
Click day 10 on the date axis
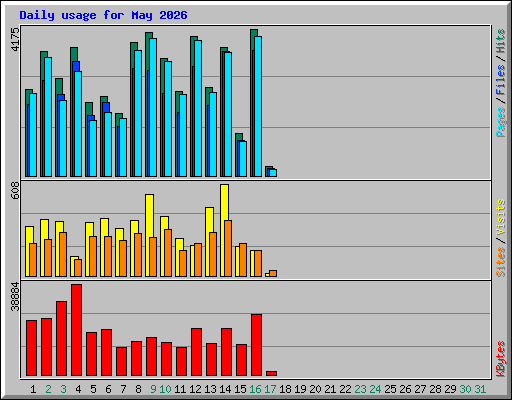[165, 389]
